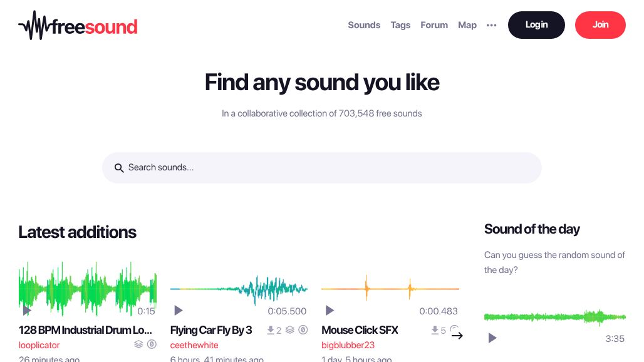
Task: Open the 128 BPM Industrial Drum Lo... sound title
Action: (x=85, y=330)
